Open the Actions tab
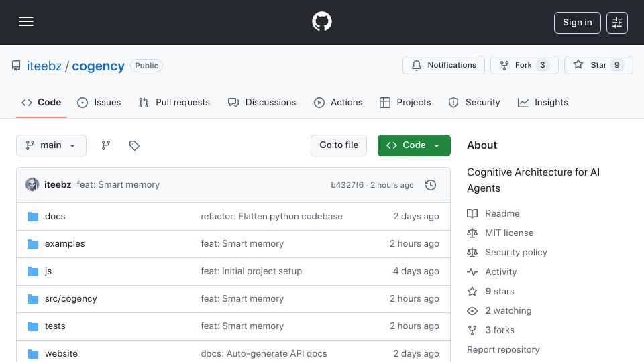This screenshot has height=362, width=644. pos(338,102)
